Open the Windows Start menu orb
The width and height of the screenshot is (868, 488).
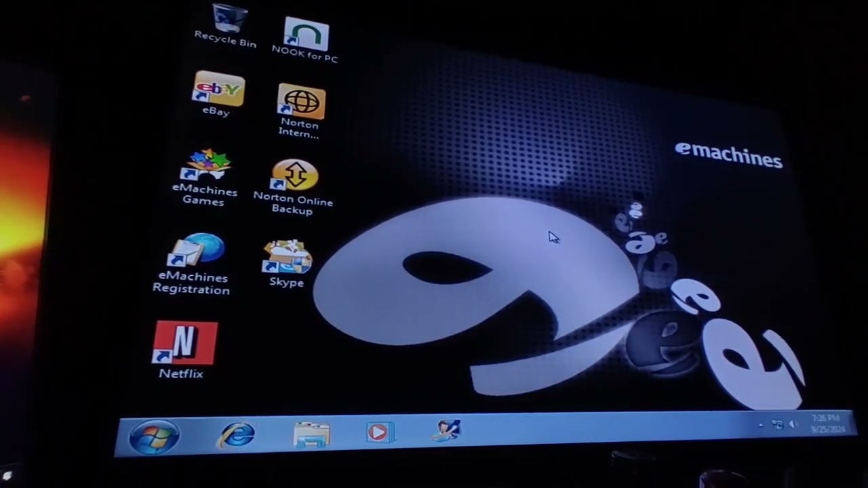click(154, 437)
